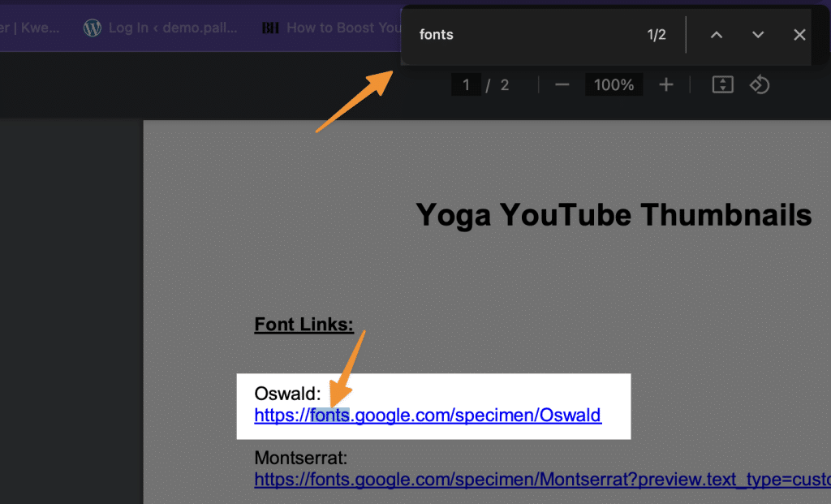The height and width of the screenshot is (504, 831).
Task: Click the WordPress favicon on Log In tab
Action: pos(93,28)
